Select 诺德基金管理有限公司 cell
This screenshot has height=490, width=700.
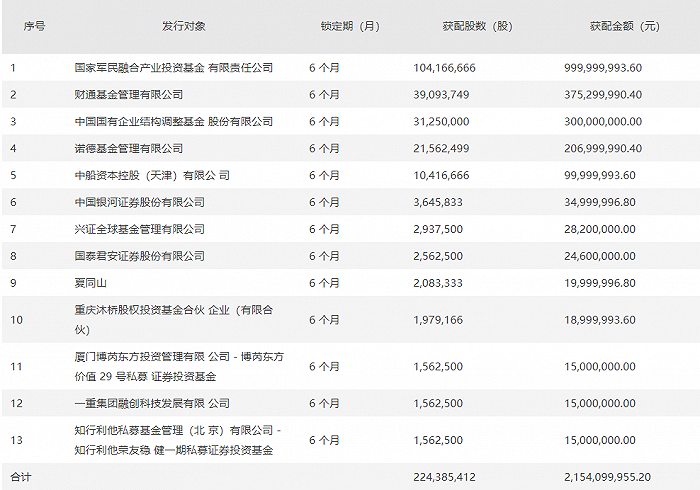click(x=129, y=148)
